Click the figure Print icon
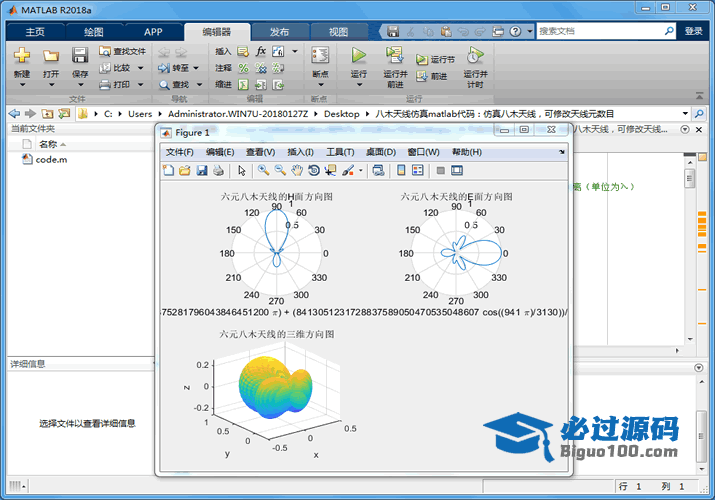Screen dimensions: 715x500 tap(218, 170)
